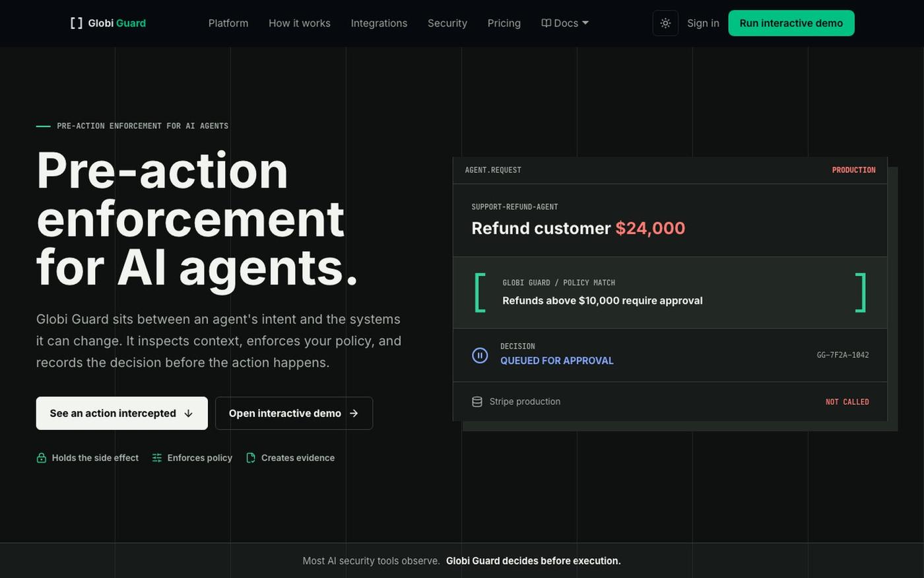Toggle the light/dark theme sun icon
This screenshot has width=924, height=578.
point(665,23)
